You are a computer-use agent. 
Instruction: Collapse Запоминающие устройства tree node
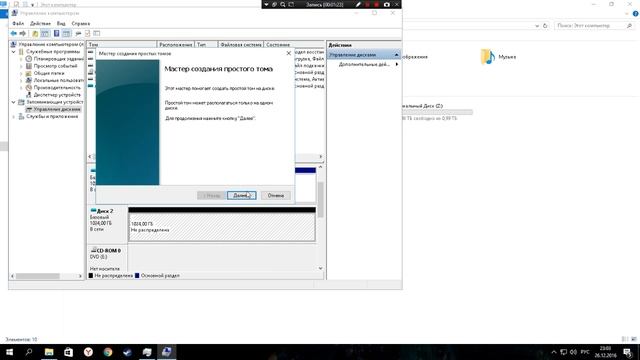(x=13, y=102)
